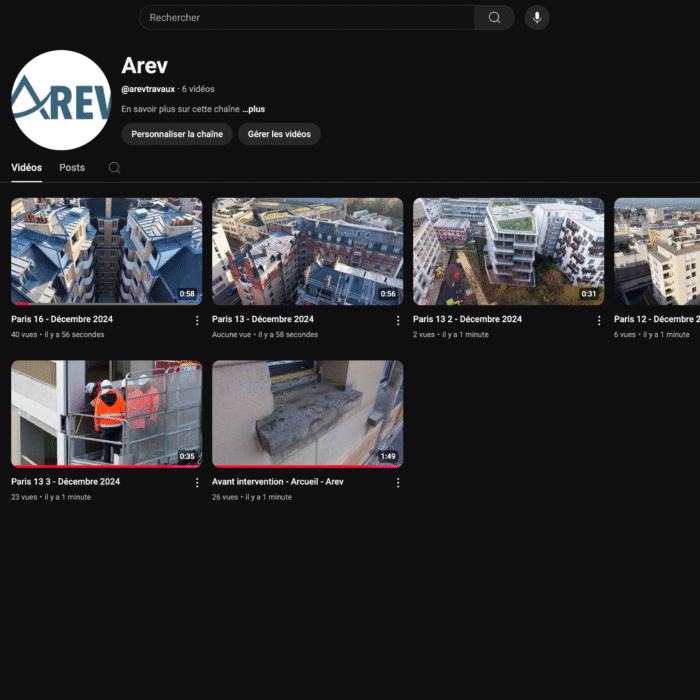This screenshot has width=700, height=700.
Task: Open options menu for Avant intervention video
Action: coord(398,482)
